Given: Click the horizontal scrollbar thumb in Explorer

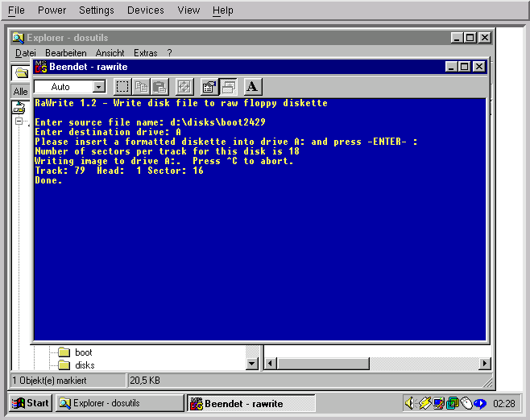Looking at the screenshot, I should 323,364.
